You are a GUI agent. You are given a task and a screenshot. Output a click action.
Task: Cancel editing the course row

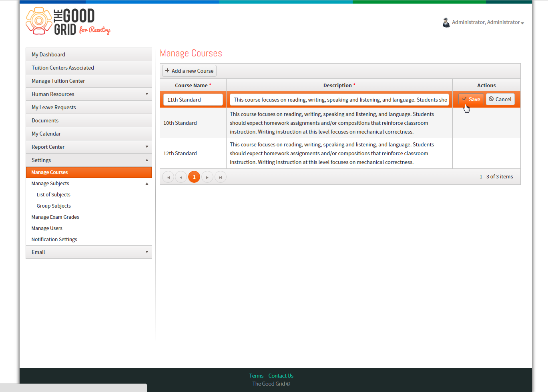tap(500, 99)
